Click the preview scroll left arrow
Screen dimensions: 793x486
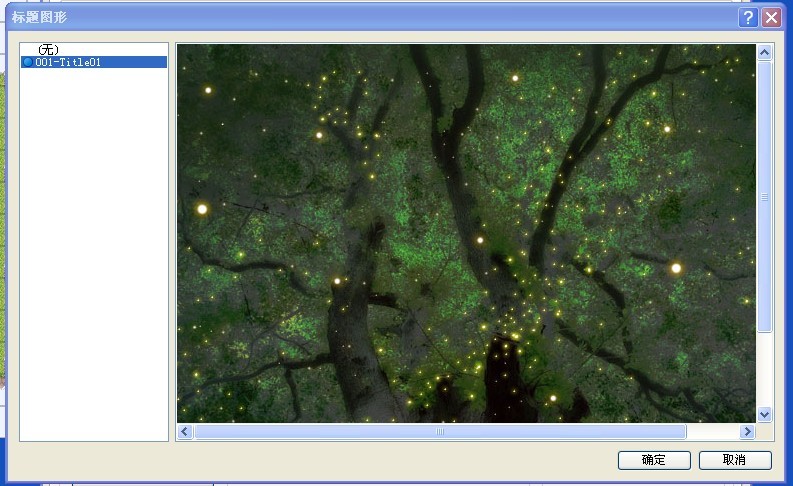pyautogui.click(x=185, y=431)
